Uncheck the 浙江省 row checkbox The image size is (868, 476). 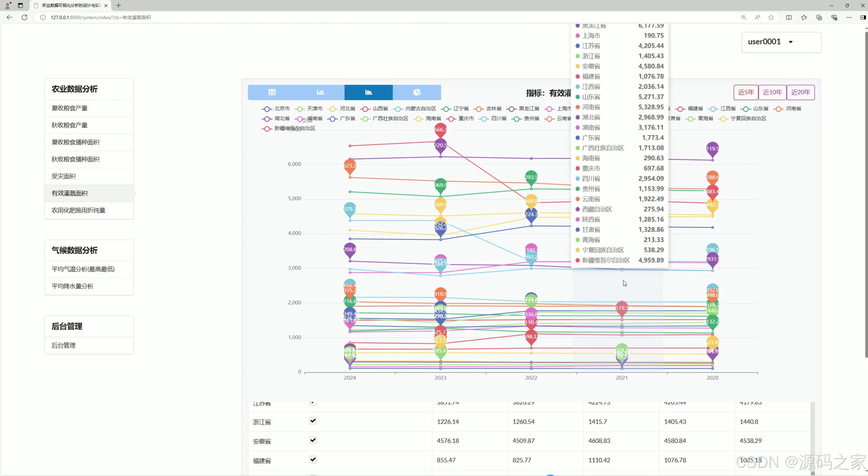click(x=313, y=421)
